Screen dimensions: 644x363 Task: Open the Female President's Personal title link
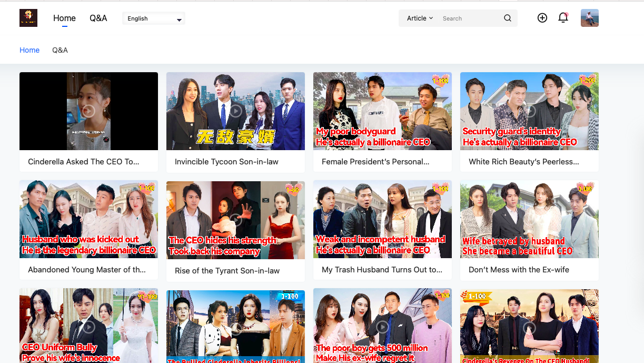[x=375, y=162]
